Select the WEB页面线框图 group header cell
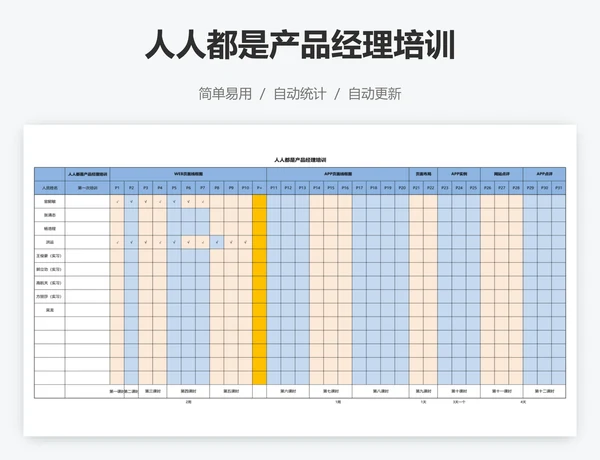 188,174
